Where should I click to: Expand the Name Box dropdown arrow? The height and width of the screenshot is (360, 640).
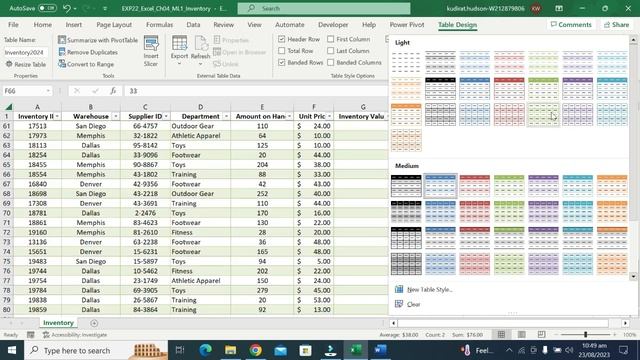click(x=48, y=91)
